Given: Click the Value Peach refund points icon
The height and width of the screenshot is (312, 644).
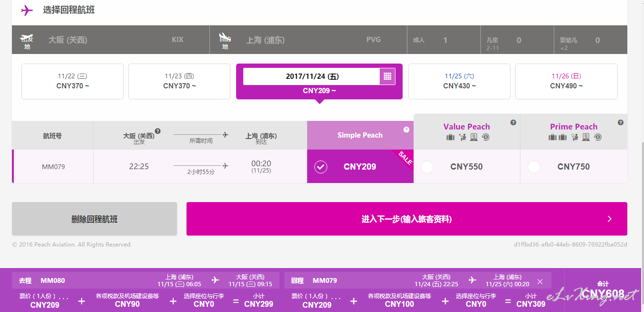Looking at the screenshot, I should [486, 138].
